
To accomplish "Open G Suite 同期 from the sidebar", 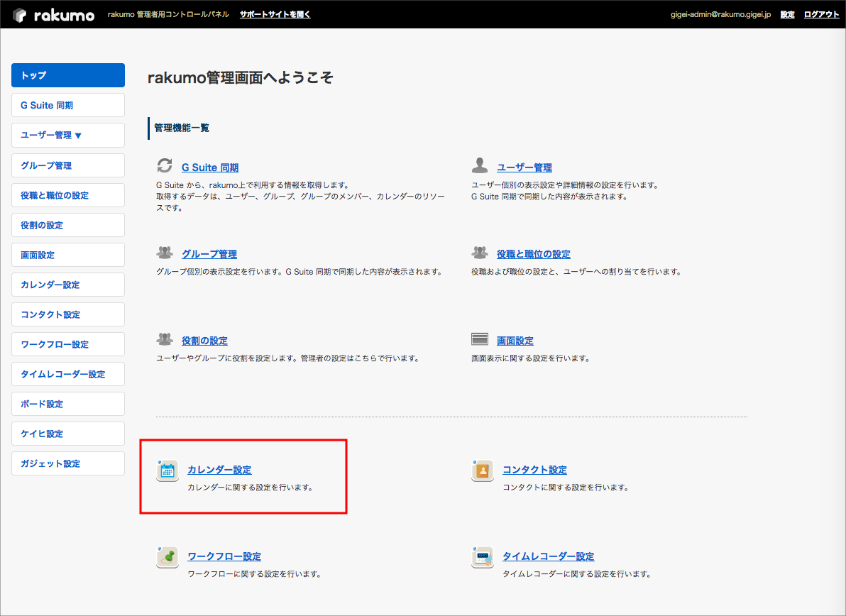I will [68, 105].
